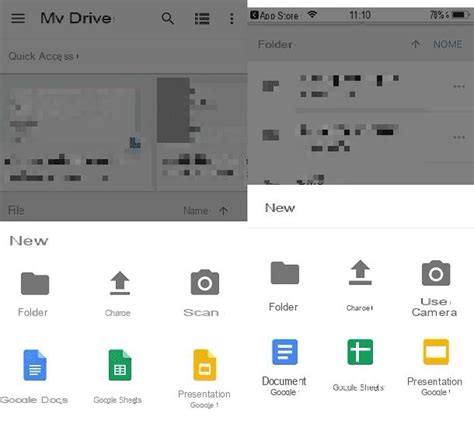Toggle the Name sort arrow in File header
Screen dimensions: 474x434
[x=224, y=211]
